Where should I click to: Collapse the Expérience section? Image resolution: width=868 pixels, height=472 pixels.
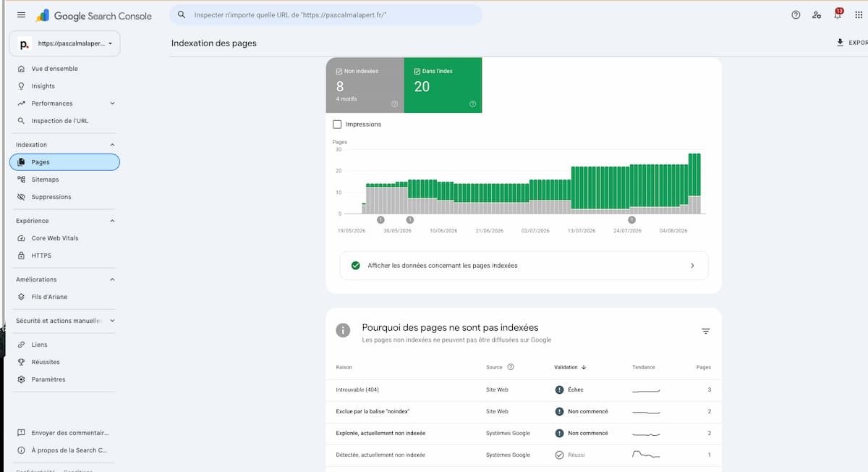(112, 221)
